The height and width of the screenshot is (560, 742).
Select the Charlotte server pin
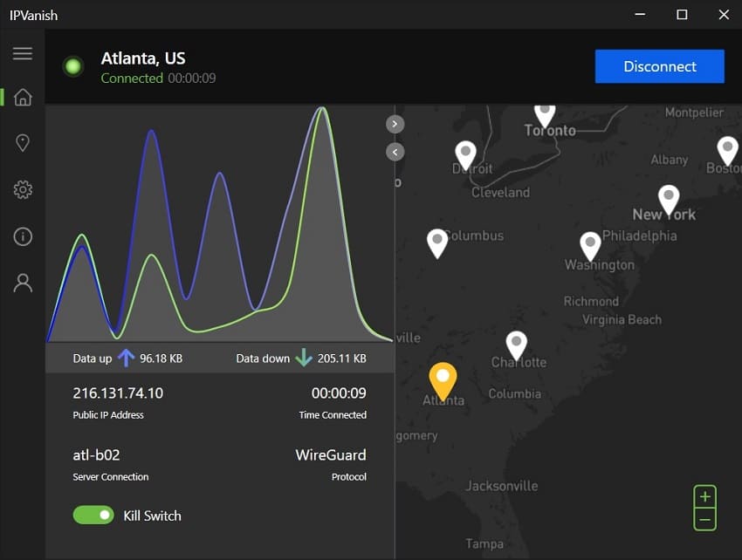click(516, 345)
